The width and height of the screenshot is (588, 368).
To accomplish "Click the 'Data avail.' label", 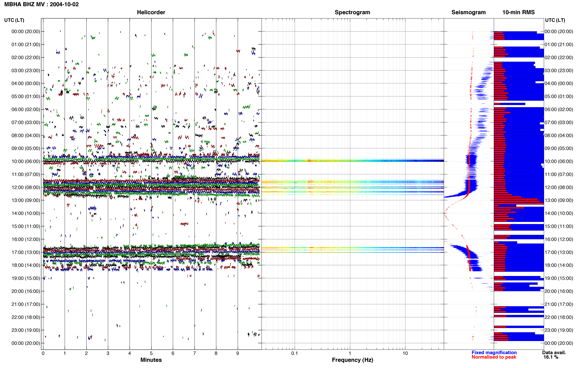I will coord(554,352).
